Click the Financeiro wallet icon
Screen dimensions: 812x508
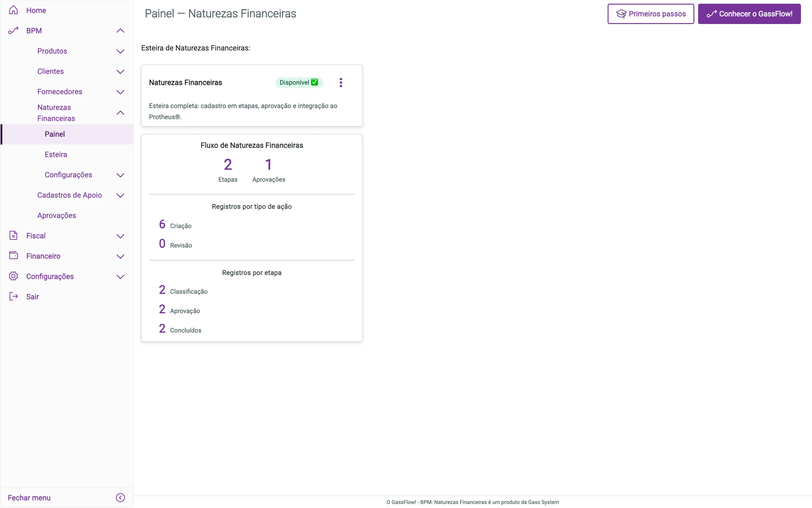(14, 256)
